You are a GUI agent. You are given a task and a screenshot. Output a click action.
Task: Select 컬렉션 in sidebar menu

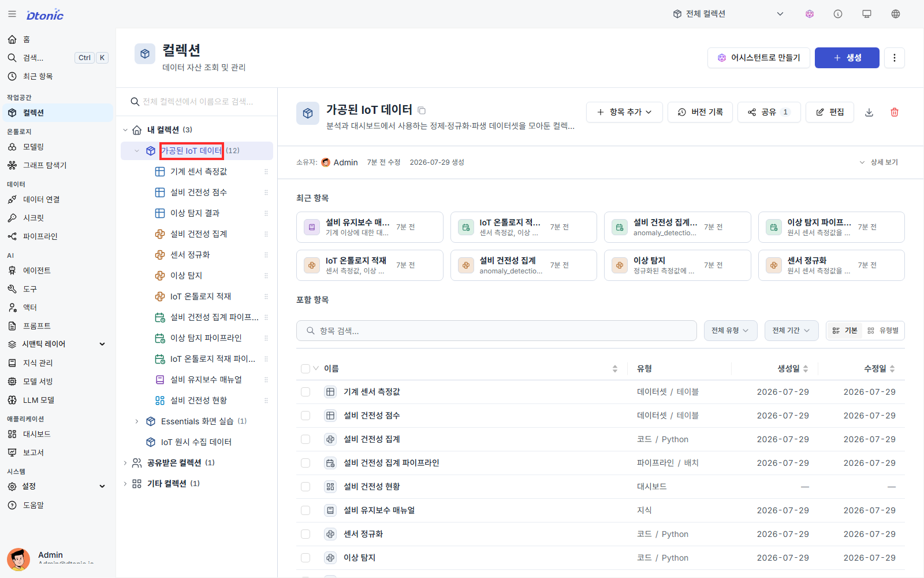pos(57,113)
